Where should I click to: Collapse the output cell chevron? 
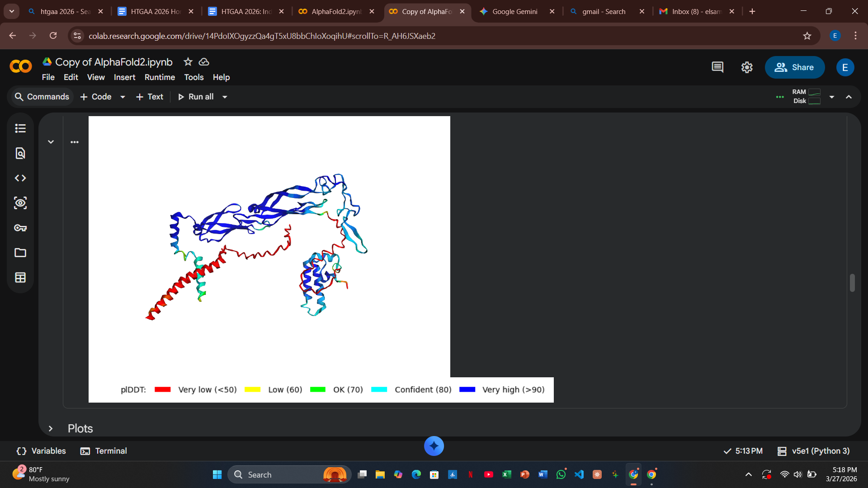(x=51, y=142)
